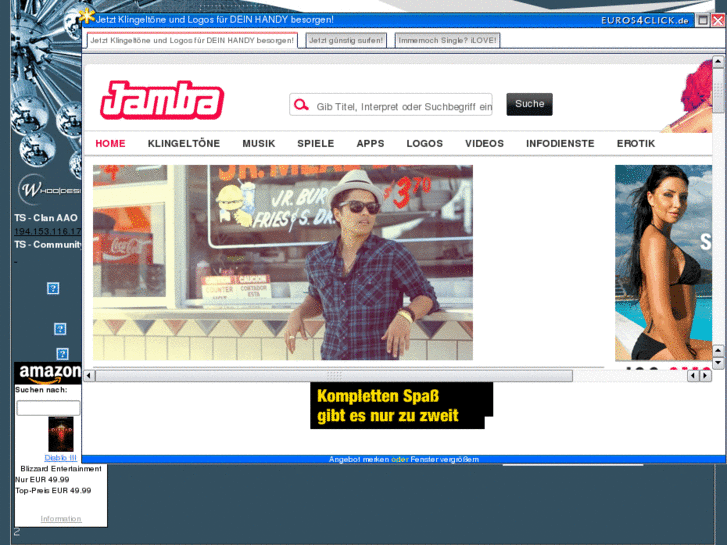Click the Information link in Amazon widget
This screenshot has width=727, height=545.
pos(61,519)
